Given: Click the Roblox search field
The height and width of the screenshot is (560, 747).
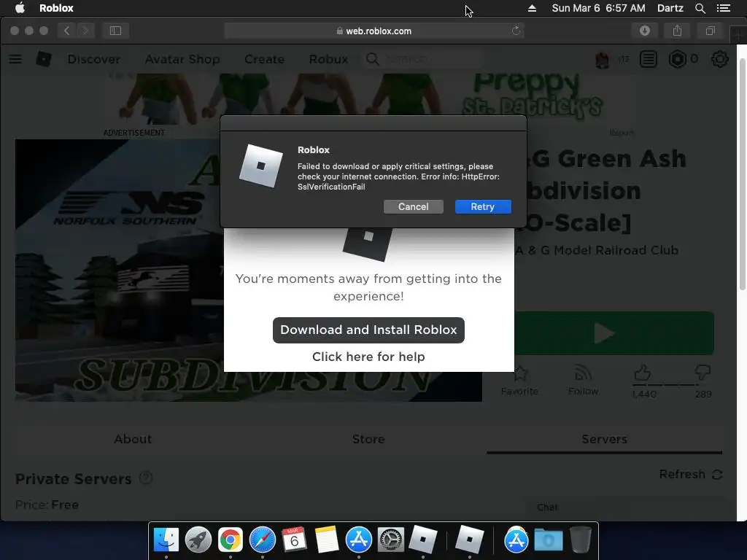Looking at the screenshot, I should [x=424, y=59].
